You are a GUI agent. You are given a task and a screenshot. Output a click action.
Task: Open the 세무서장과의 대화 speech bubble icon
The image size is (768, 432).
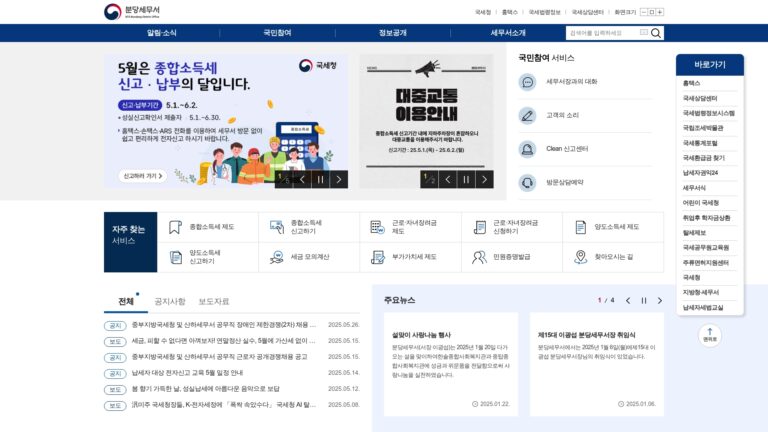[528, 82]
